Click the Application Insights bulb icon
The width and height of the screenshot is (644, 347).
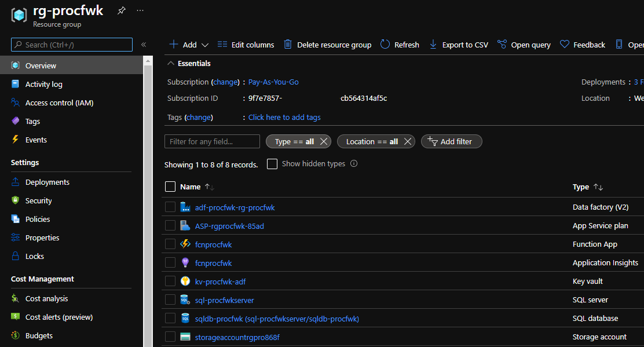[185, 262]
